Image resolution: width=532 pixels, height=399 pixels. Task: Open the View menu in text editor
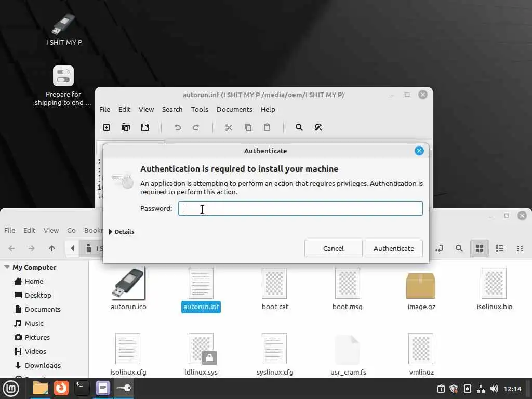(146, 109)
